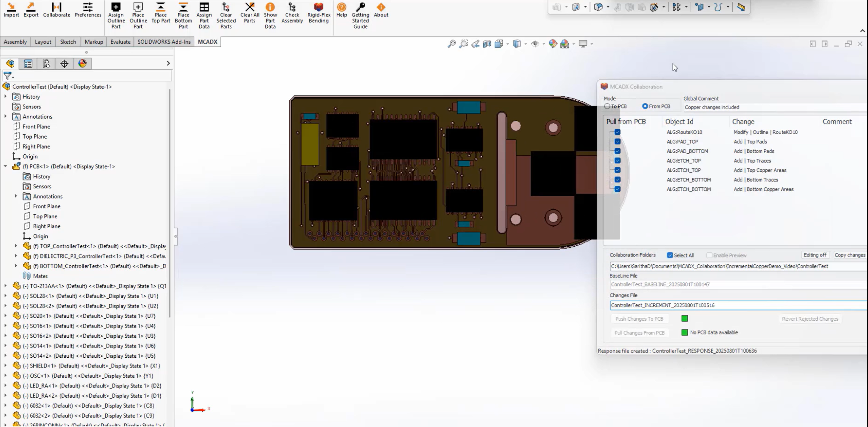Image resolution: width=868 pixels, height=427 pixels.
Task: Click the Rigid-Flex Bending icon
Action: pos(318,13)
